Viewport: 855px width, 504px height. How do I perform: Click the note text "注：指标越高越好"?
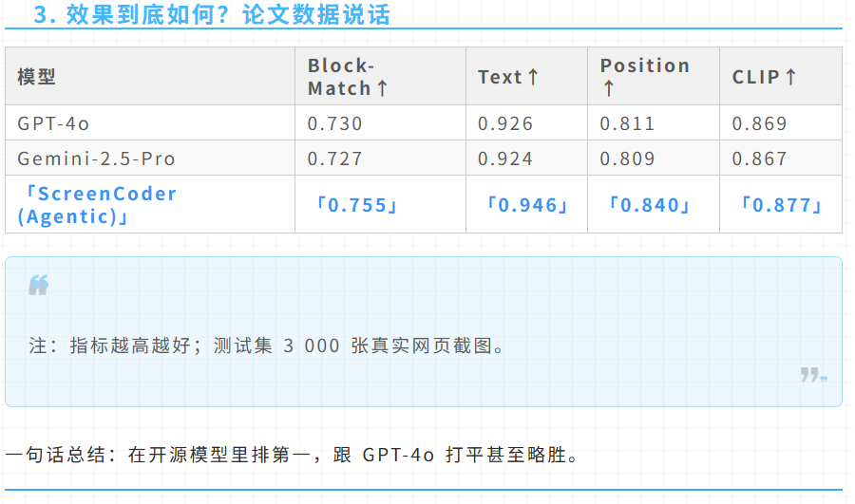pos(109,345)
